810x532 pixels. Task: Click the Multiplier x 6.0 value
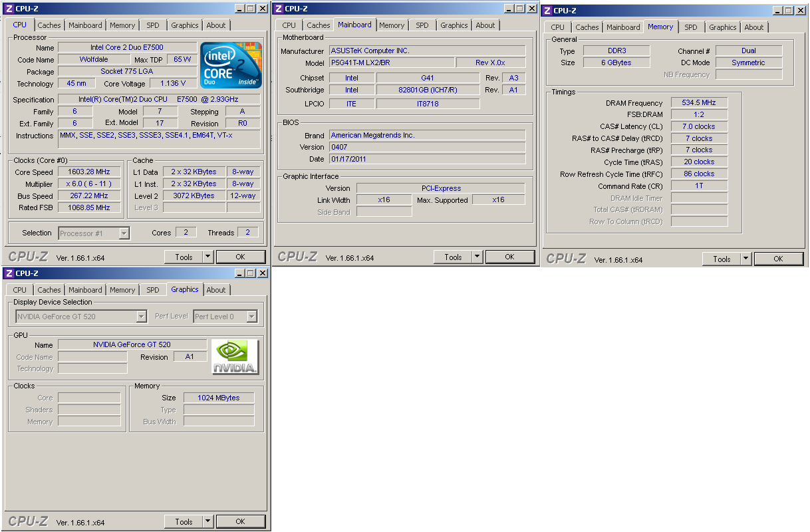(89, 184)
